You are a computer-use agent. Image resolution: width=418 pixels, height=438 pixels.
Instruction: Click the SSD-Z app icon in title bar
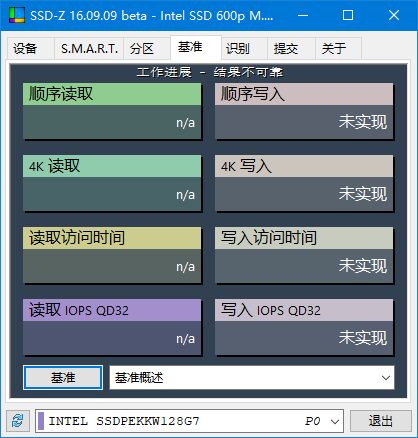(x=17, y=15)
